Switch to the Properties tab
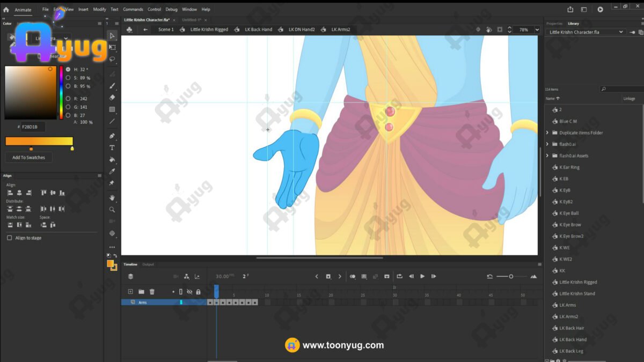The image size is (644, 362). [x=554, y=24]
